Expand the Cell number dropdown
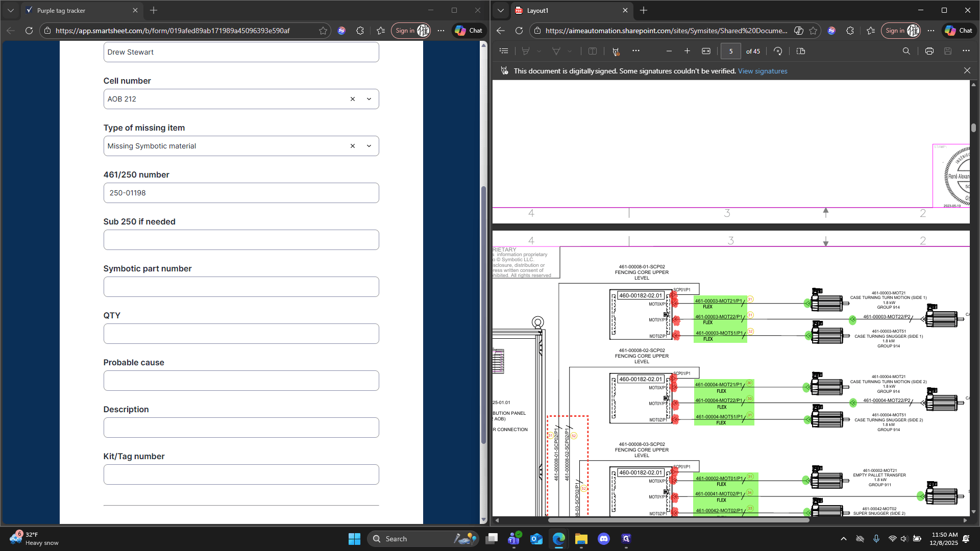 point(369,99)
